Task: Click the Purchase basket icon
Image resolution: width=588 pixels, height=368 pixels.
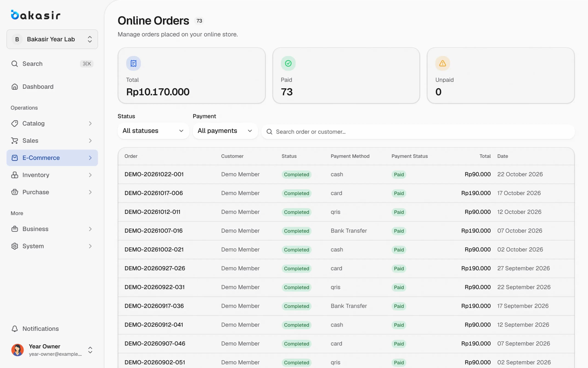Action: point(14,192)
